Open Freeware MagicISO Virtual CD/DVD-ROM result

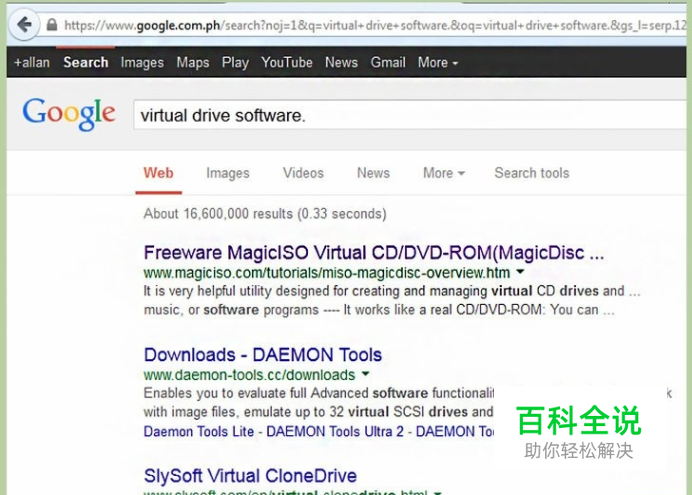pyautogui.click(x=374, y=253)
